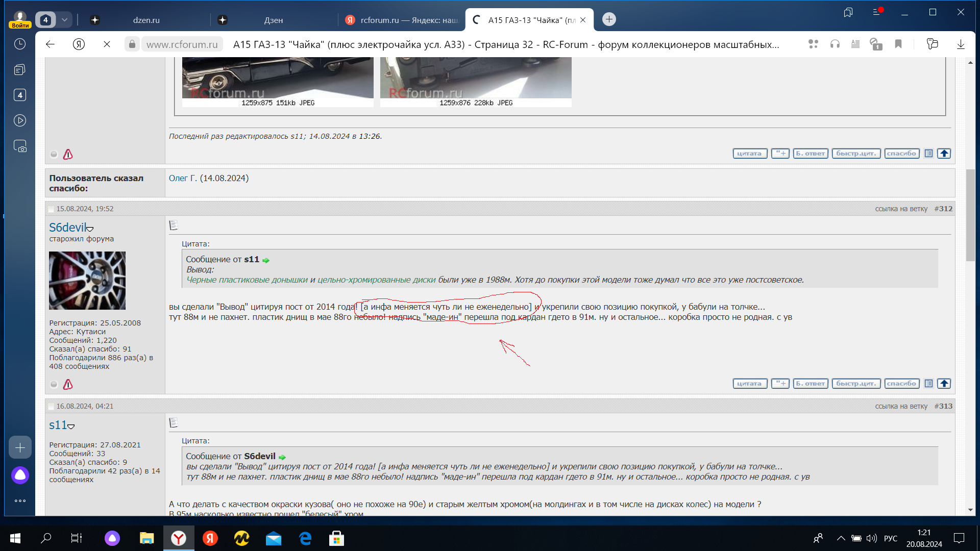Open collections icon in left sidebar
The image size is (980, 551).
click(x=20, y=69)
